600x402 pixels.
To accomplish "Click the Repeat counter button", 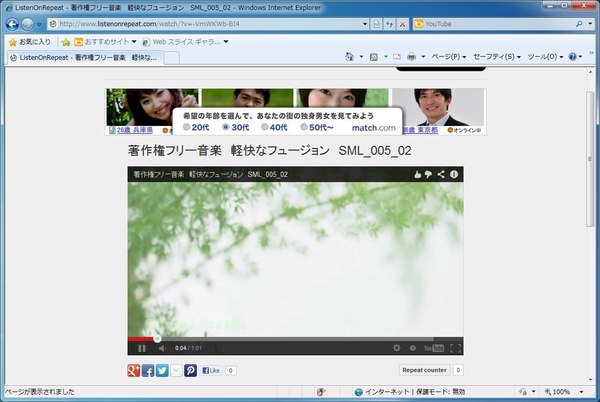I will 424,370.
